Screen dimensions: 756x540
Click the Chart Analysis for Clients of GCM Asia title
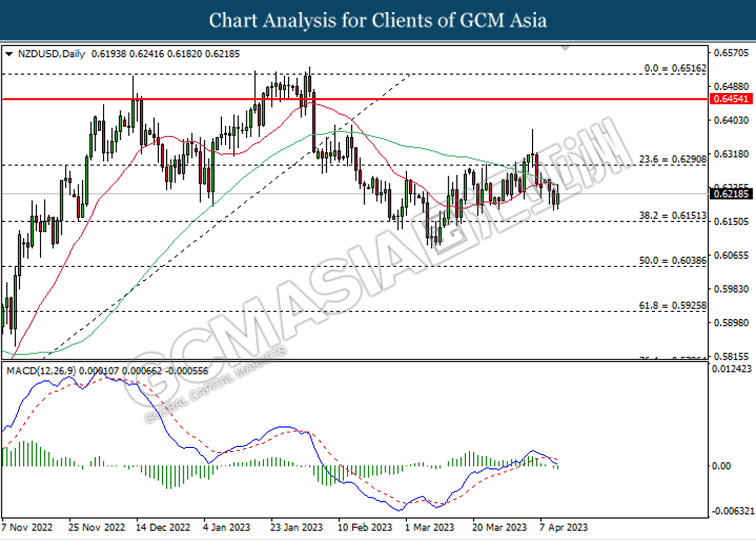coord(378,21)
